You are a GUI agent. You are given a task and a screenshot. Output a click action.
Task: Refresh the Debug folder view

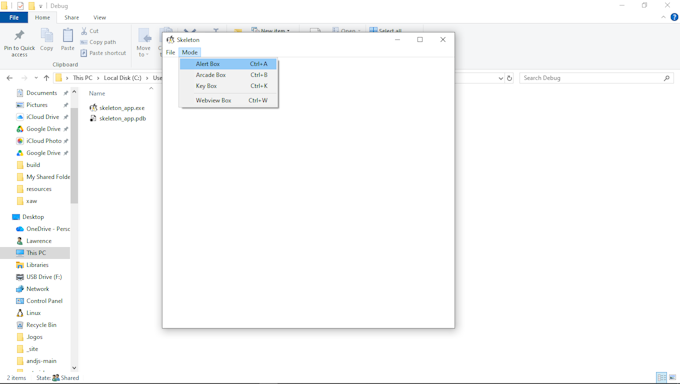tap(510, 79)
